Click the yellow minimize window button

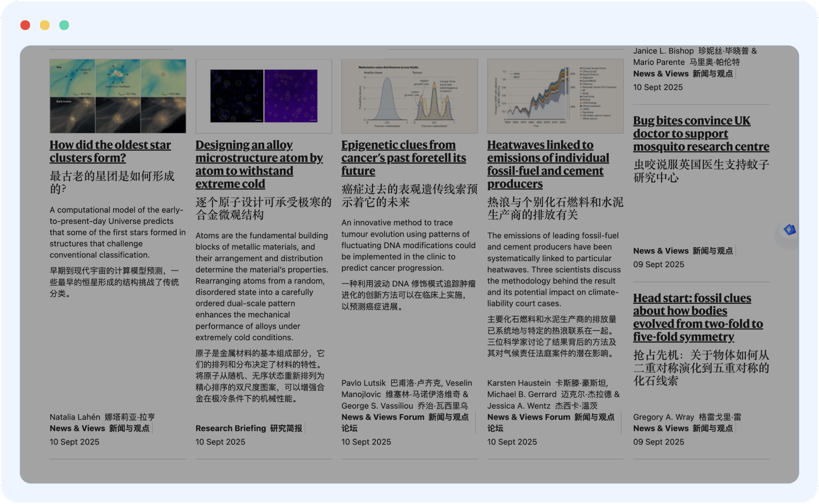(44, 25)
